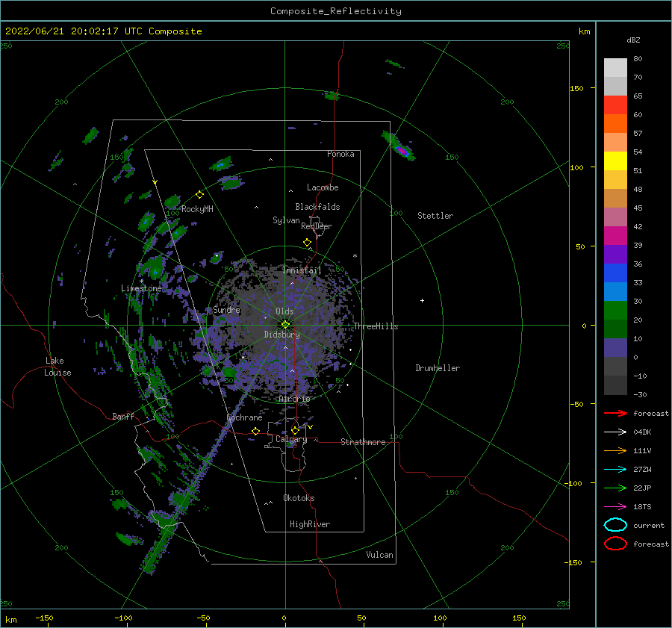Click the 2022/06/21 20:02:17 UTC timestamp
672x628 pixels.
(103, 31)
